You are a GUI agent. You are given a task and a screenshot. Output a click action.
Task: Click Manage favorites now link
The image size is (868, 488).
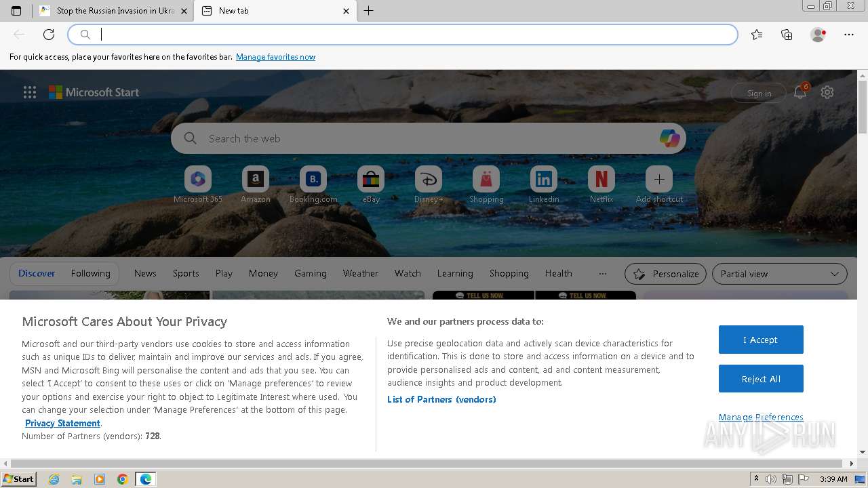tap(275, 57)
